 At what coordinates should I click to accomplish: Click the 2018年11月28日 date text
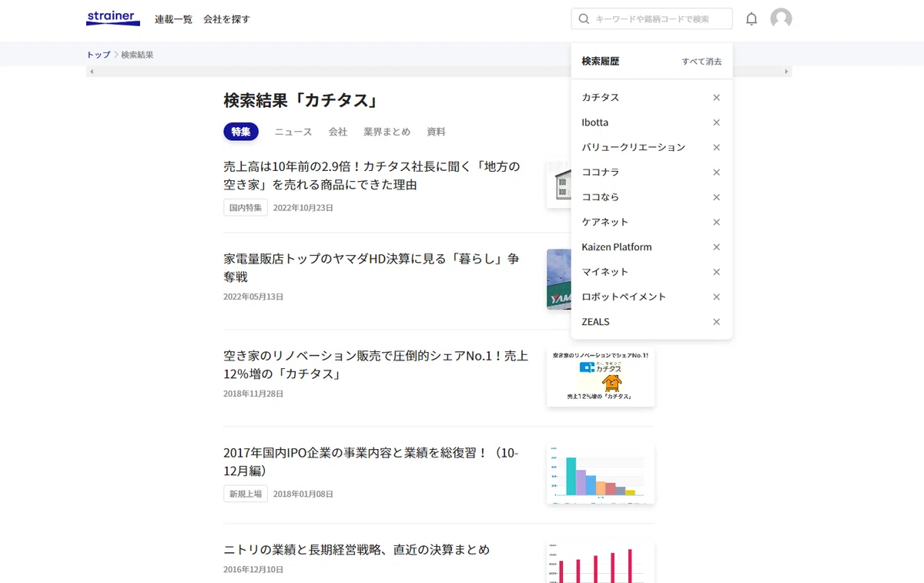tap(253, 394)
